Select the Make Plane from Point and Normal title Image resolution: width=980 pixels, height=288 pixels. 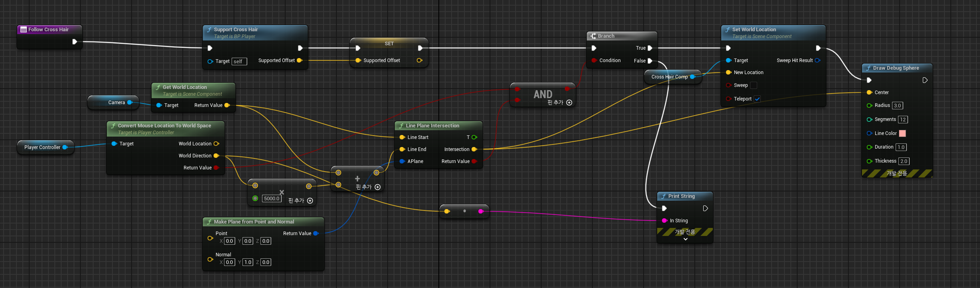[254, 222]
